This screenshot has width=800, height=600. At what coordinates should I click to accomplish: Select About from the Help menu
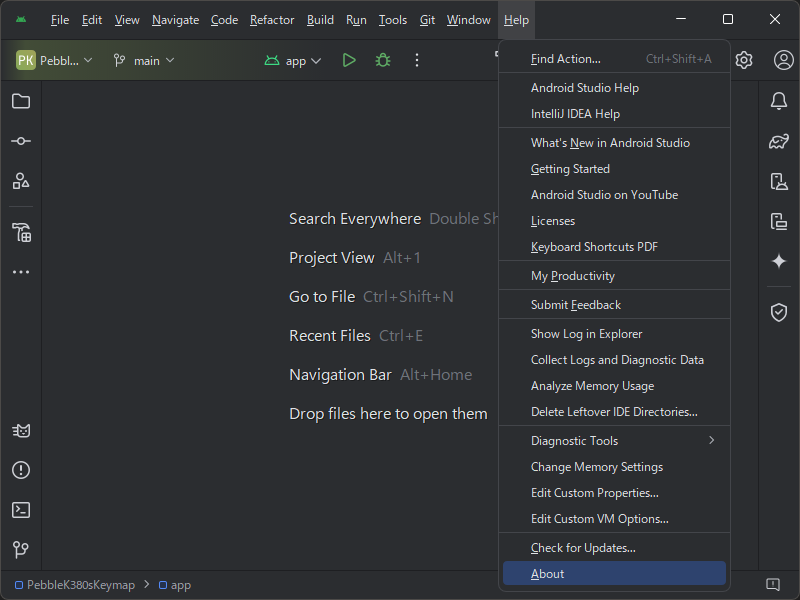pyautogui.click(x=548, y=573)
